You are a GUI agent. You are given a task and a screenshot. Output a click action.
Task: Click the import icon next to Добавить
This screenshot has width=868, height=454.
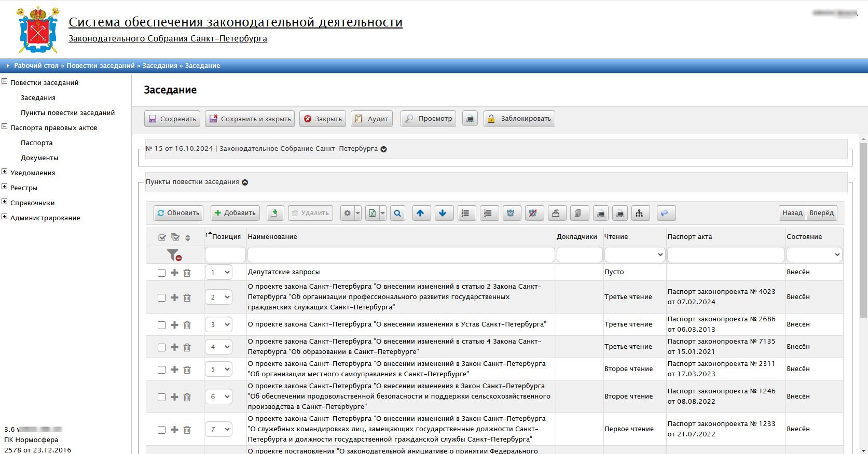275,213
